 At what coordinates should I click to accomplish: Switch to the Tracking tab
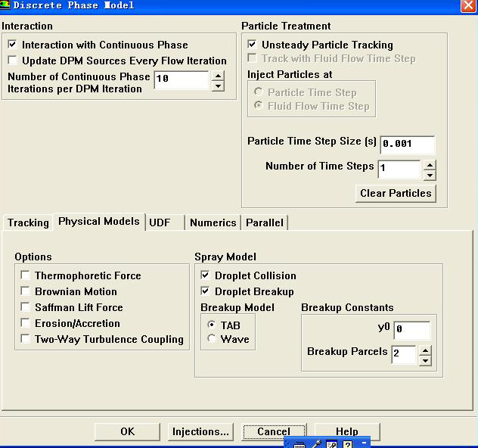click(28, 222)
